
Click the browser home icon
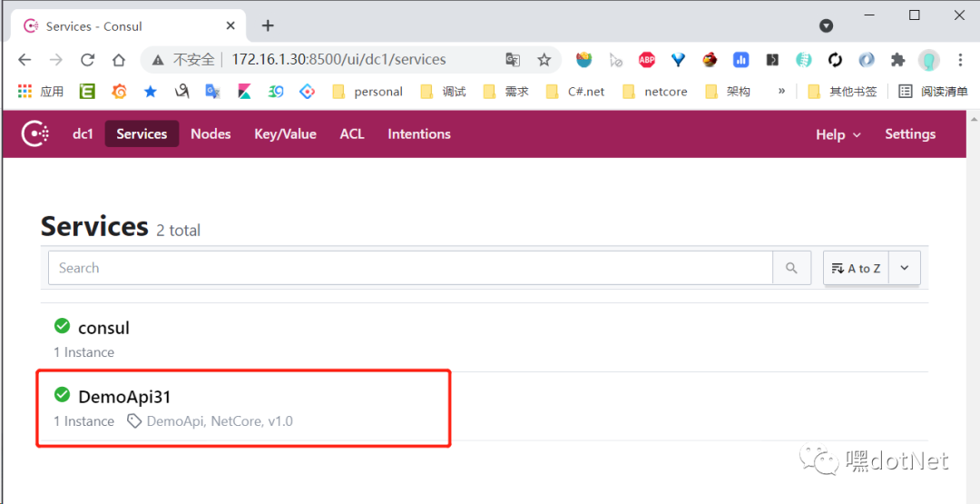pyautogui.click(x=119, y=59)
